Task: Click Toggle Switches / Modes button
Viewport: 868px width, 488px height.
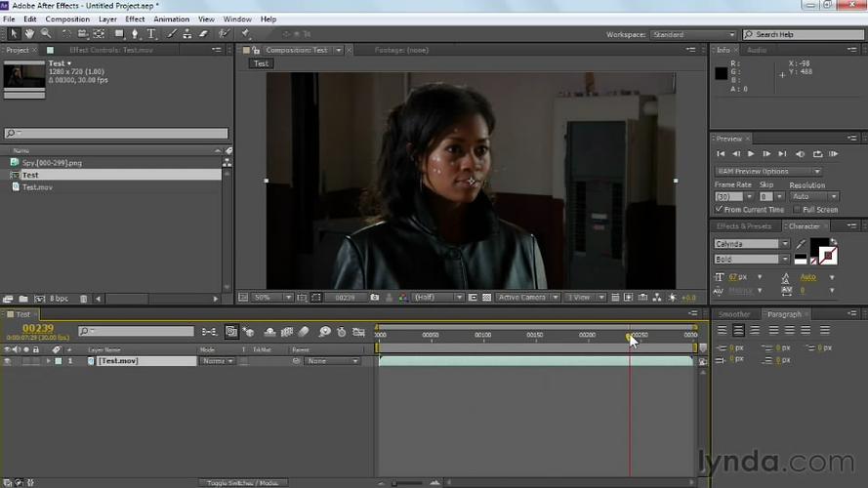Action: (x=243, y=483)
